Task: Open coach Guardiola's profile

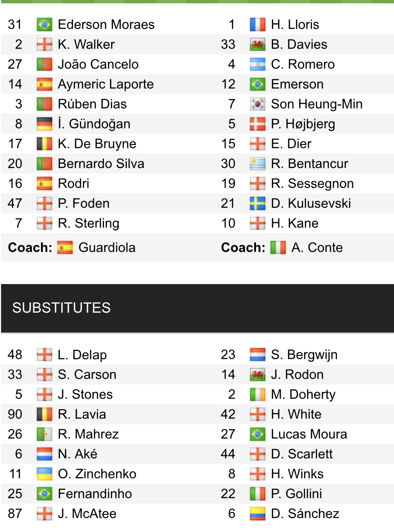Action: (x=107, y=247)
